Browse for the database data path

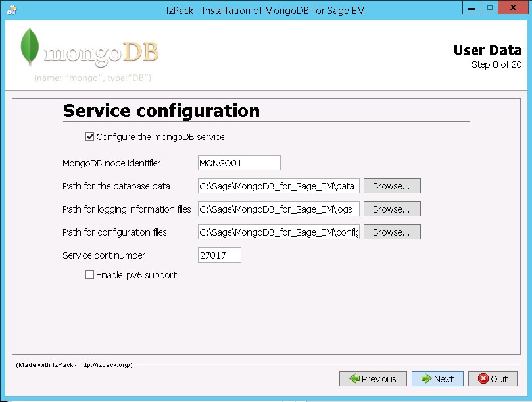tap(392, 186)
